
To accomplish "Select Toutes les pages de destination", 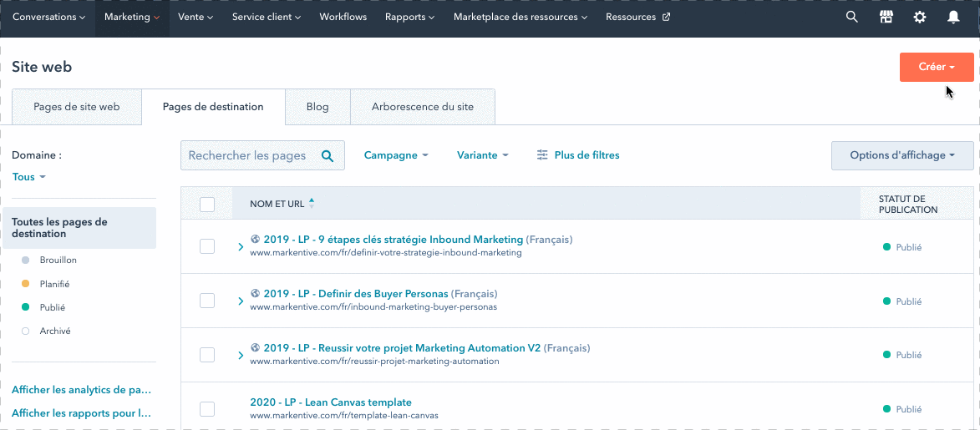I will point(79,228).
